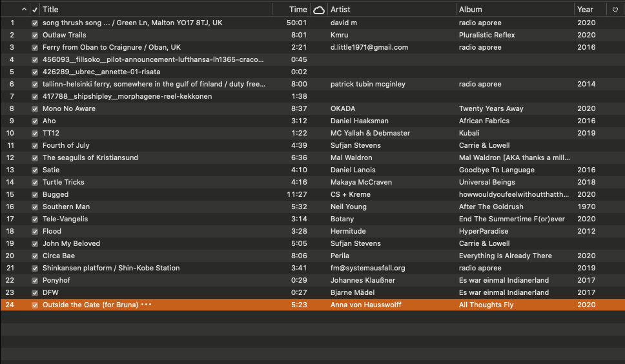625x364 pixels.
Task: Select the track "426289__ubrec__annette-01-risata"
Action: 101,72
